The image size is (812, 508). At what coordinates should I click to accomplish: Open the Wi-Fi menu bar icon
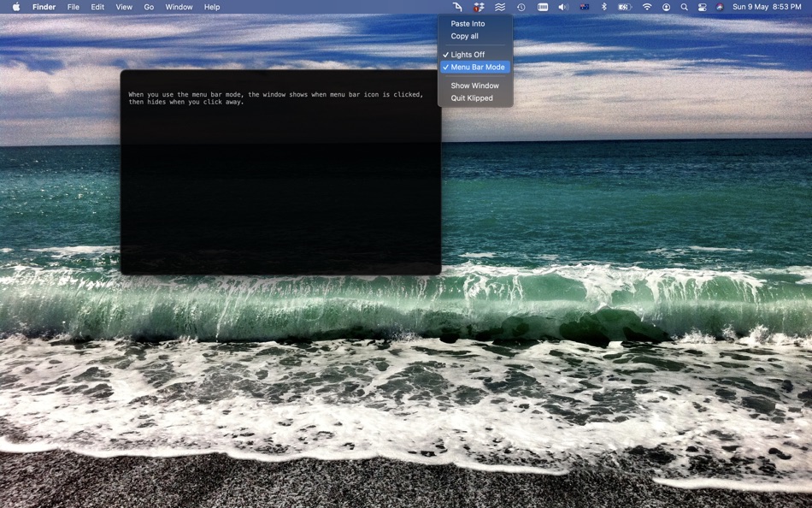(x=647, y=7)
